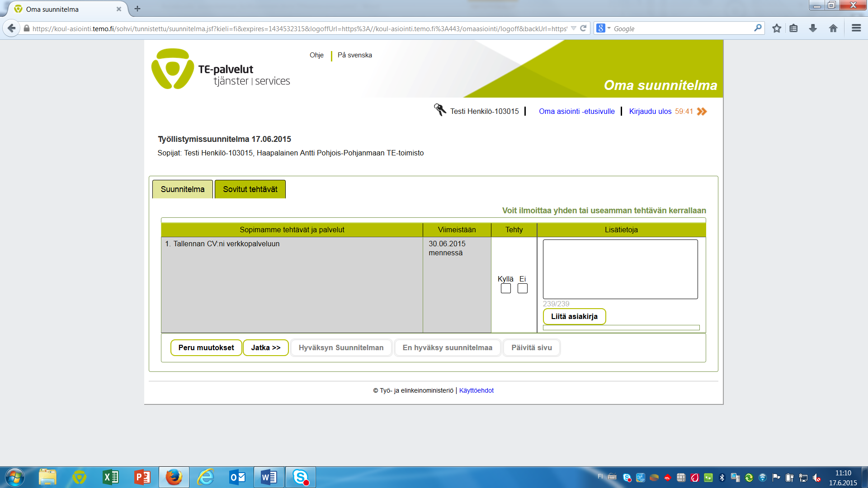This screenshot has width=868, height=488.
Task: Open the FI language indicator
Action: [x=600, y=477]
